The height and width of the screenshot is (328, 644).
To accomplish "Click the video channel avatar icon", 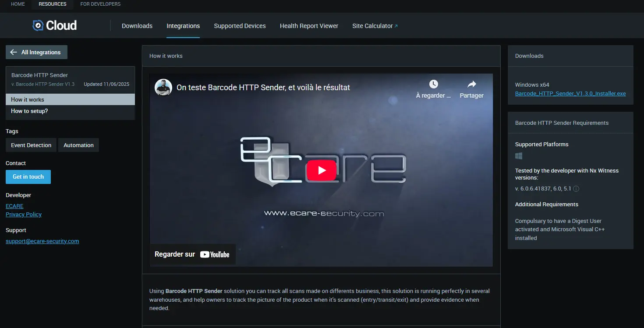I will 163,87.
